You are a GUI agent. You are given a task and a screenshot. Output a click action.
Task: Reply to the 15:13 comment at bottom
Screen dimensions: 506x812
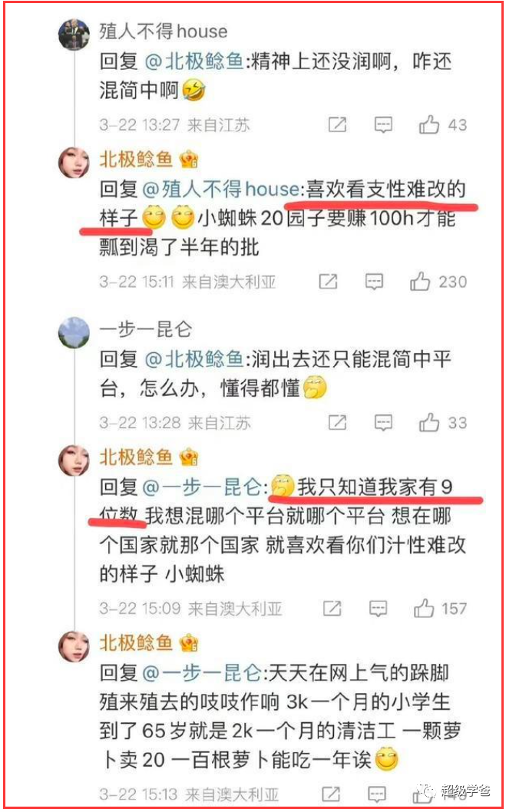377,794
